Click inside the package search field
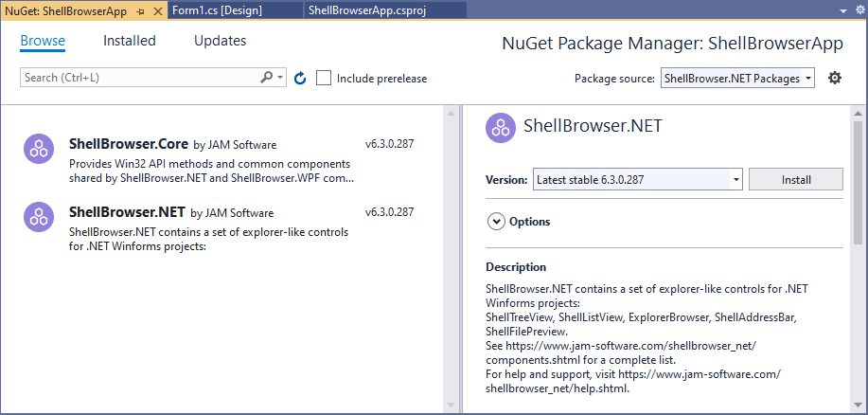This screenshot has width=868, height=415. point(137,78)
